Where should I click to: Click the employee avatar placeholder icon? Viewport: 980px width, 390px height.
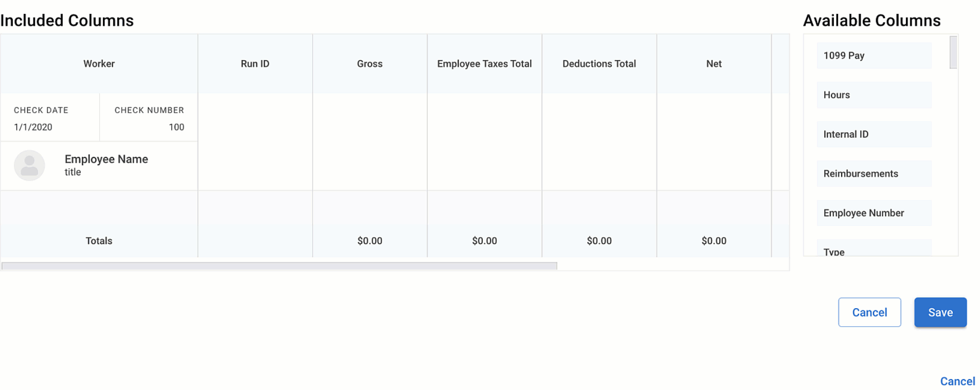point(29,165)
